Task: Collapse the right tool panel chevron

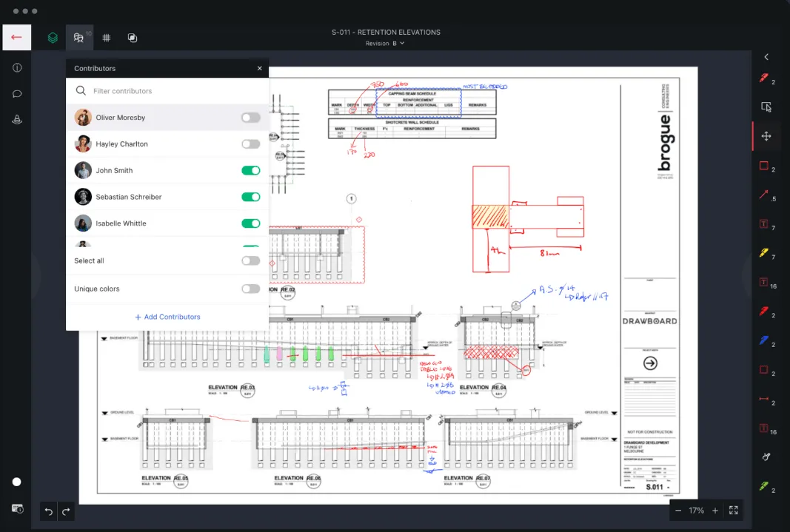Action: (766, 57)
